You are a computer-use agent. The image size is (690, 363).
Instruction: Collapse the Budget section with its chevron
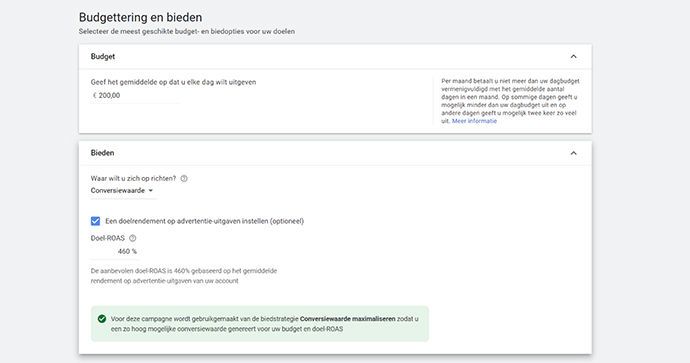click(573, 56)
